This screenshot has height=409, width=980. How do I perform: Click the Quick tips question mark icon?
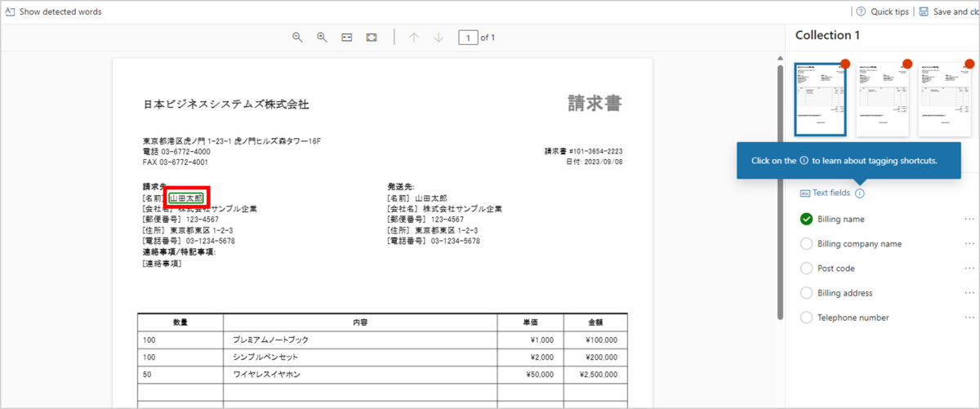coord(861,12)
